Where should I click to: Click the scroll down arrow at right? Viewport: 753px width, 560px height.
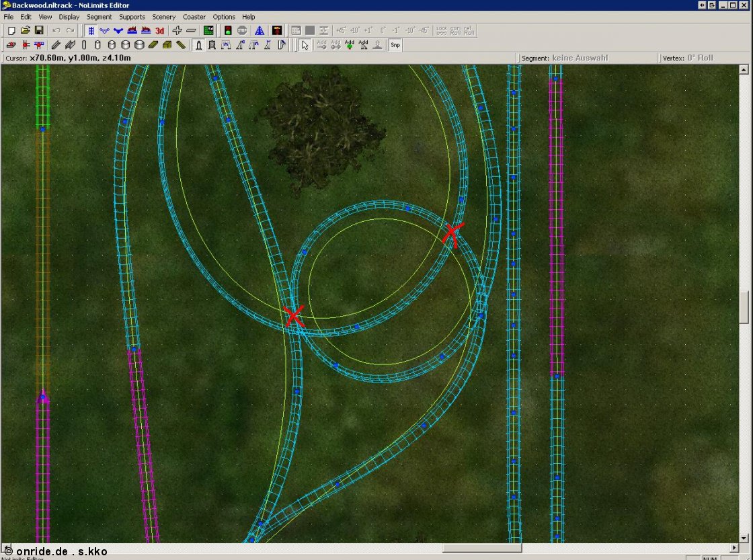click(x=744, y=538)
